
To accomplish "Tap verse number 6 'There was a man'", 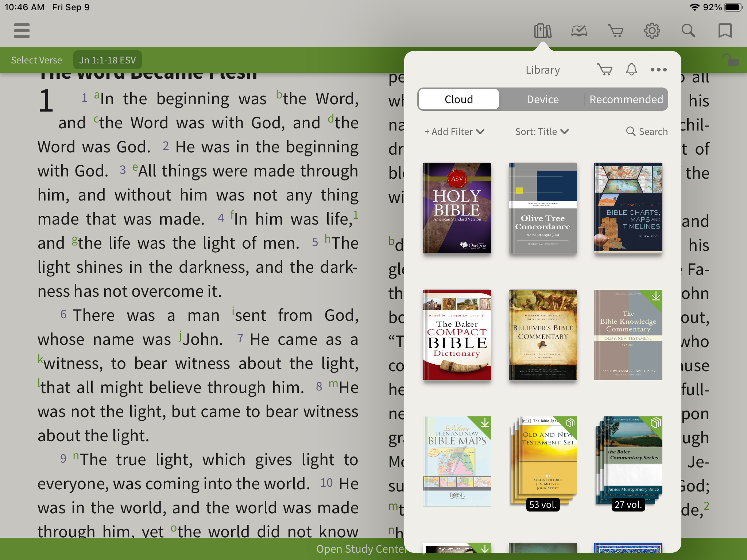I will pyautogui.click(x=63, y=314).
